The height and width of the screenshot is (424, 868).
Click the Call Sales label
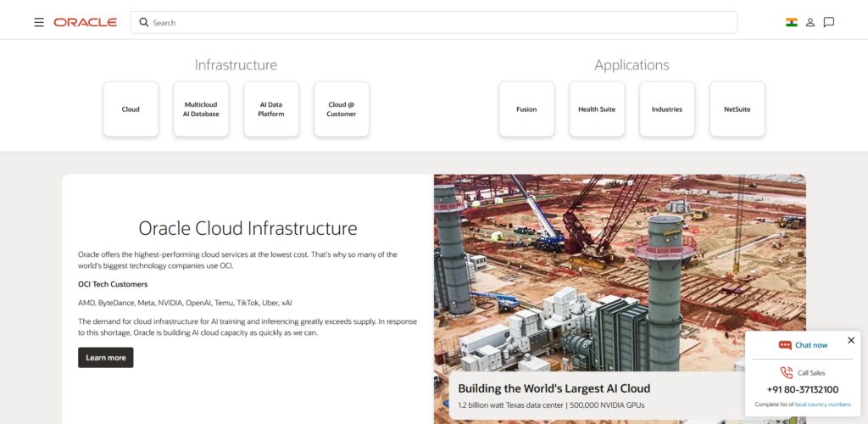pyautogui.click(x=811, y=373)
